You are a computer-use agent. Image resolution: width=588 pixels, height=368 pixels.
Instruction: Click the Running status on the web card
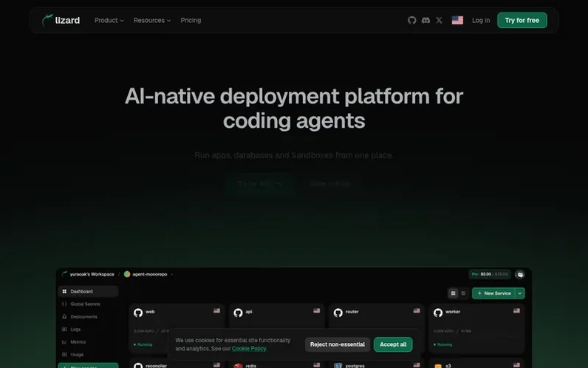[143, 344]
